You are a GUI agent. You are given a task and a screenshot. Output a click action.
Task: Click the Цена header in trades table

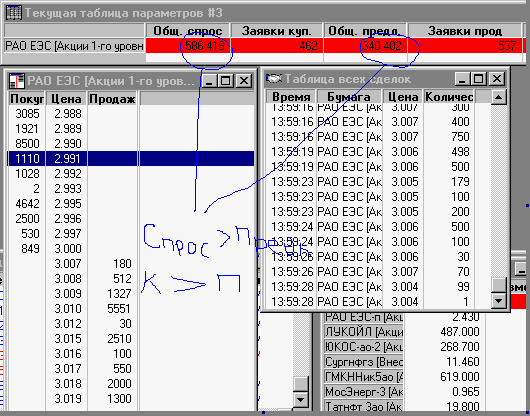coord(403,97)
